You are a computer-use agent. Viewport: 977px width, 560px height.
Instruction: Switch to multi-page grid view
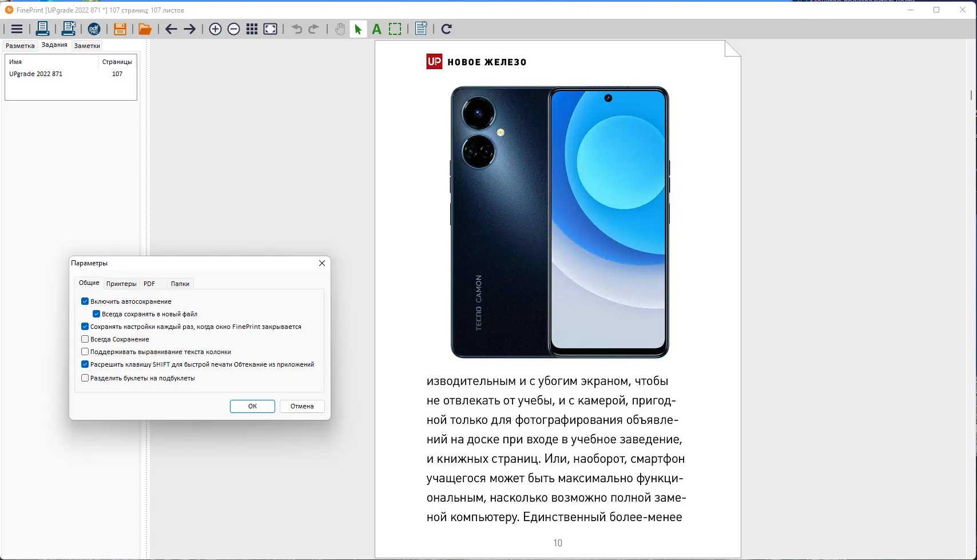point(252,29)
